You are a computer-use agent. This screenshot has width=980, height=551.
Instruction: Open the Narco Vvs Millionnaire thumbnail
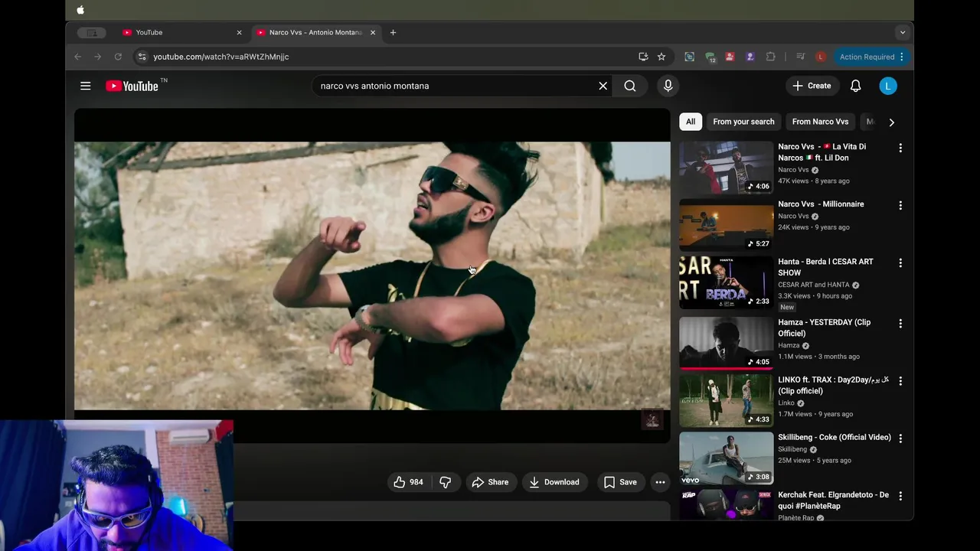click(726, 225)
